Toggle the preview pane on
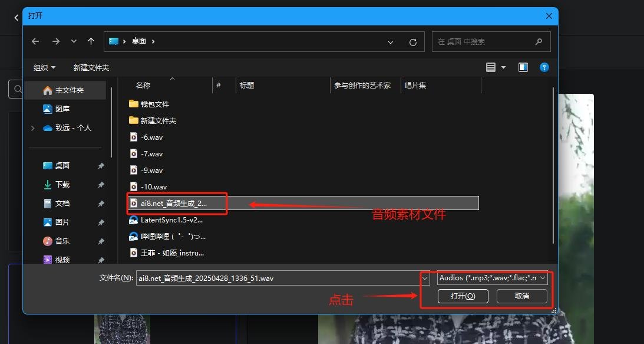This screenshot has width=644, height=344. [523, 67]
